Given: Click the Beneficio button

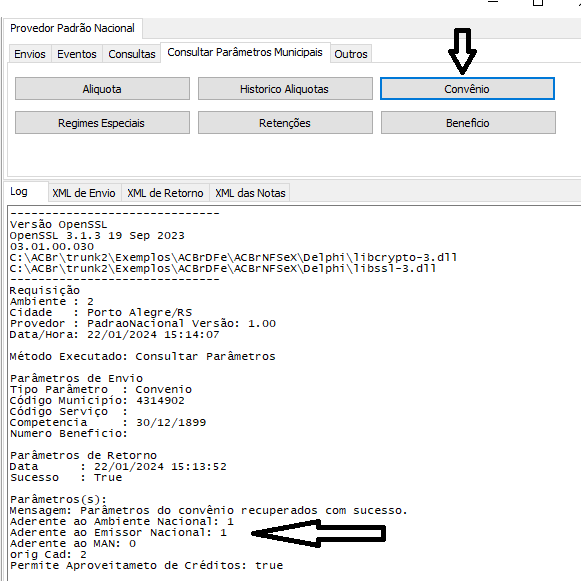Looking at the screenshot, I should tap(468, 123).
